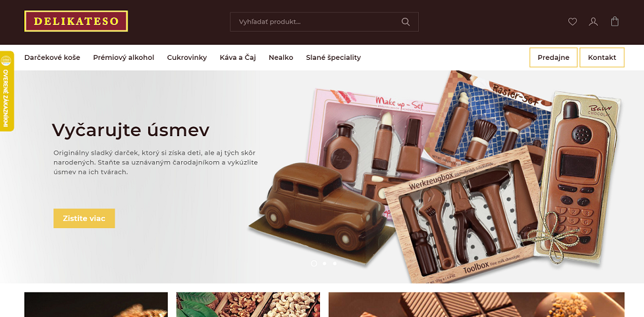Screen dimensions: 644x317
Task: Open the shopping bag cart icon
Action: (x=614, y=21)
